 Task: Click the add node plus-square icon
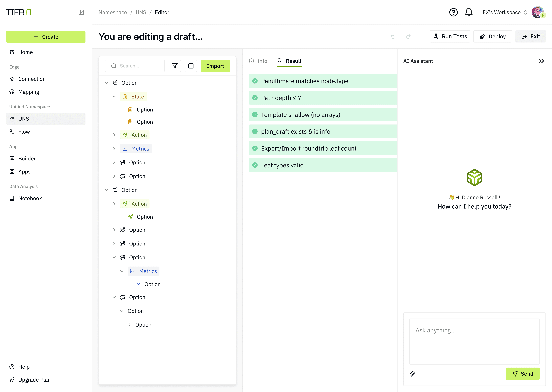point(191,66)
